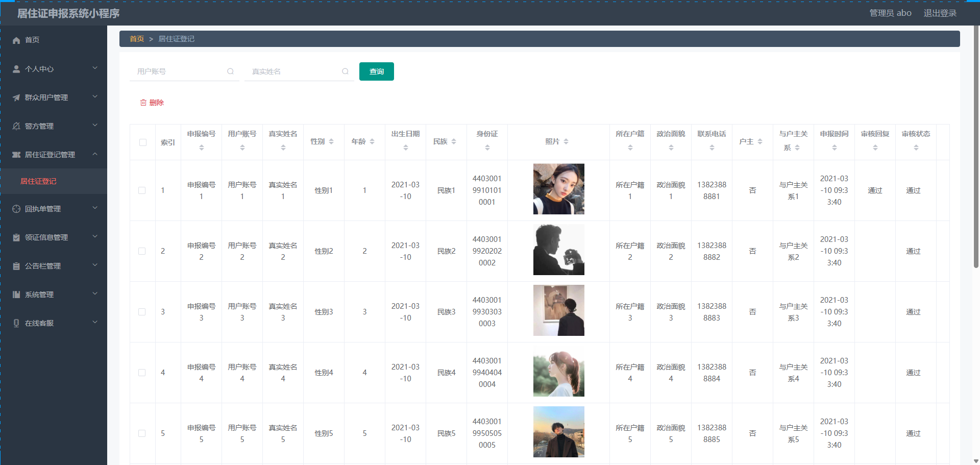Image resolution: width=980 pixels, height=465 pixels.
Task: Sort table by 审核状态 column arrows
Action: coord(916,148)
